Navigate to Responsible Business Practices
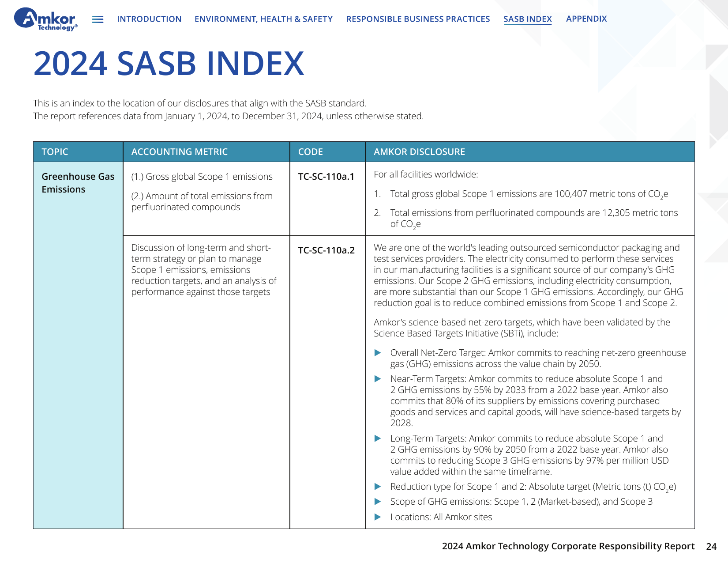 coord(418,19)
